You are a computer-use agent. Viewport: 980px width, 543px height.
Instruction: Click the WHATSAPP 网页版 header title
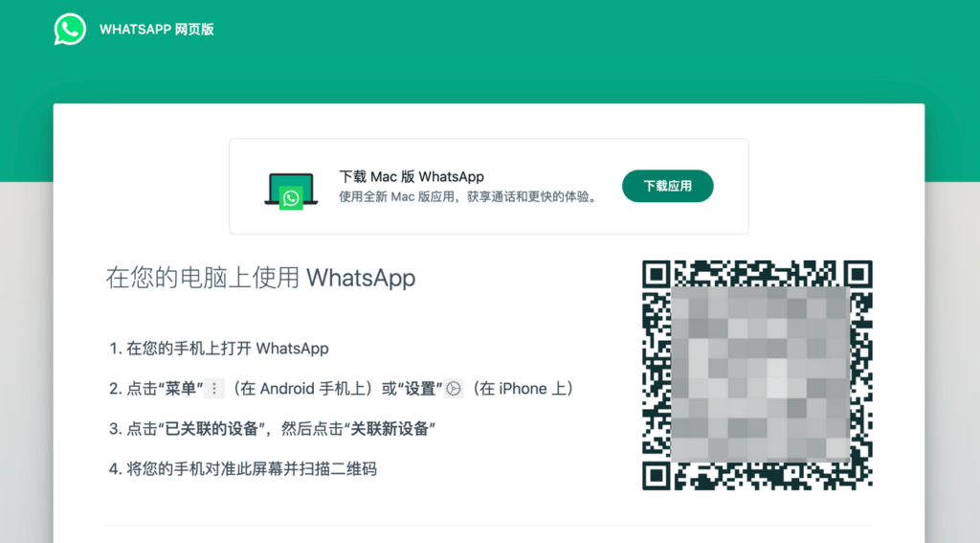[157, 30]
